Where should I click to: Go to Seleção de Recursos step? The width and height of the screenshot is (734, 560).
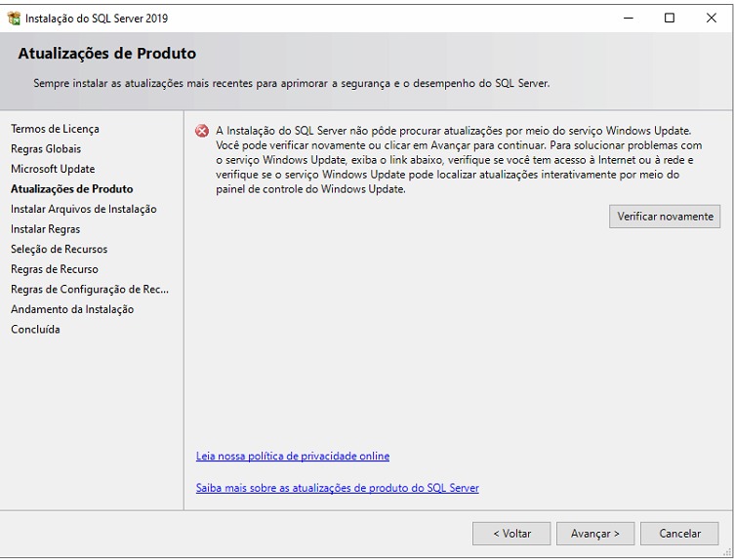(x=59, y=249)
